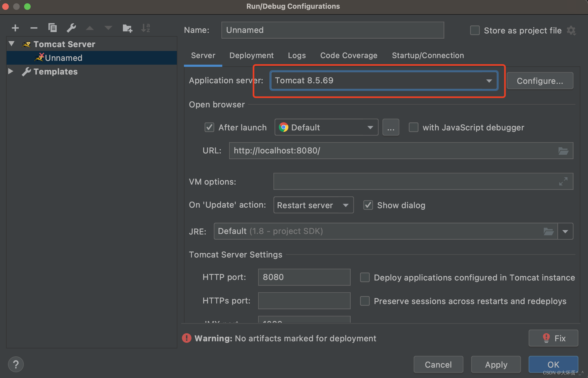Click the Configure... button

(540, 81)
